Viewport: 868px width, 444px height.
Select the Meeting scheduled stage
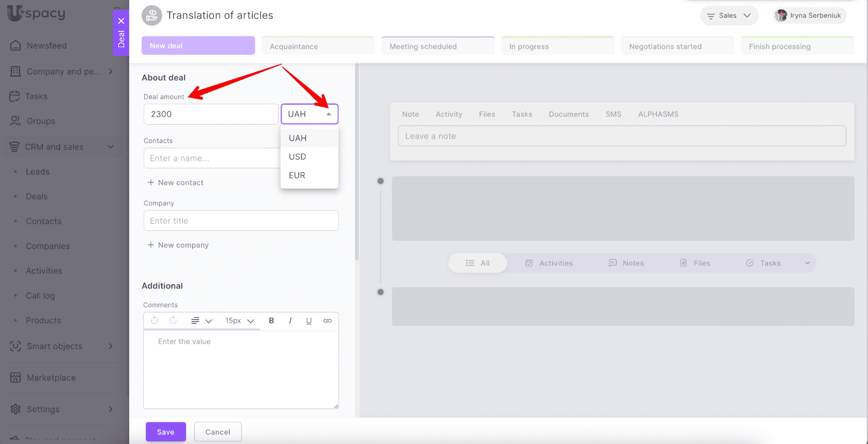[x=437, y=46]
